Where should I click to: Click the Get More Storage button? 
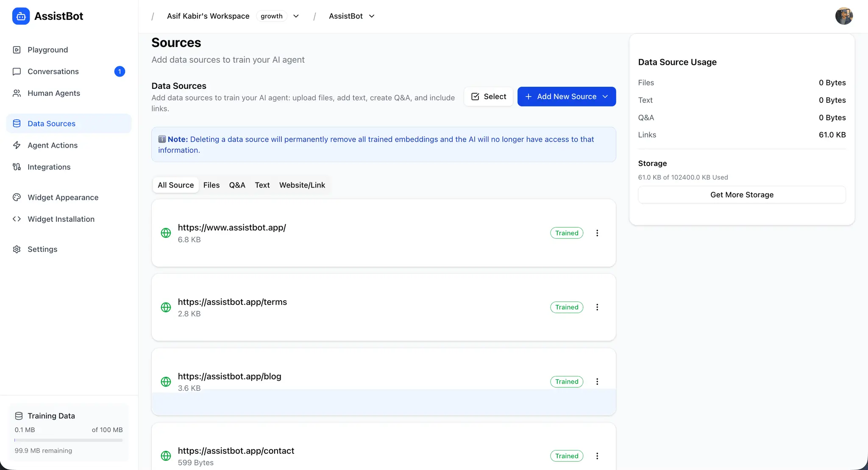pos(742,195)
